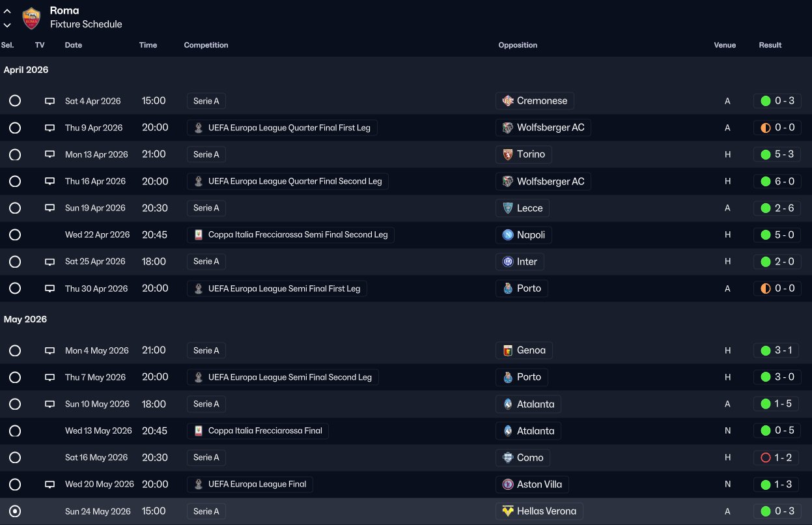Sort fixtures by Date column header

[x=74, y=45]
